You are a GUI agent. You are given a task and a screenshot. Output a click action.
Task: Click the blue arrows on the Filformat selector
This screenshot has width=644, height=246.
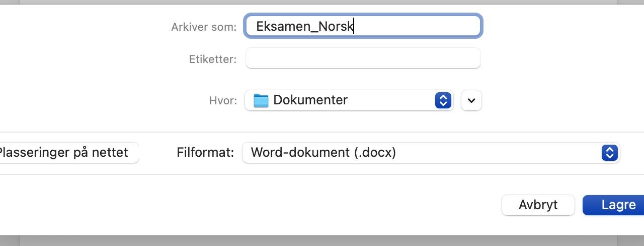(609, 152)
